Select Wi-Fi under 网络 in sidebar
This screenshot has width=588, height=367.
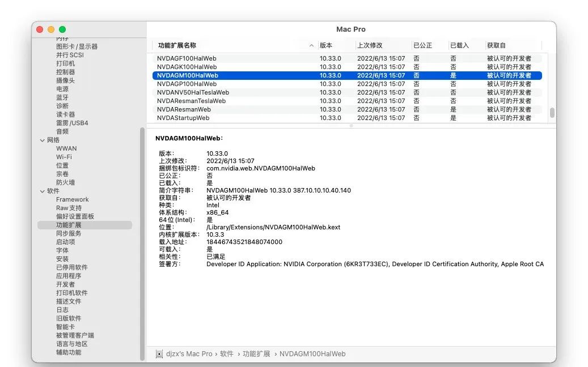point(64,157)
